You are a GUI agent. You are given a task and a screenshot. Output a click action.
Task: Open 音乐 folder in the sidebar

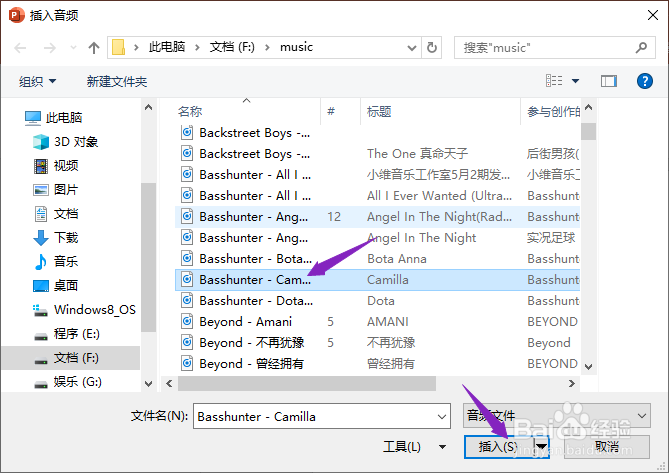[x=56, y=261]
